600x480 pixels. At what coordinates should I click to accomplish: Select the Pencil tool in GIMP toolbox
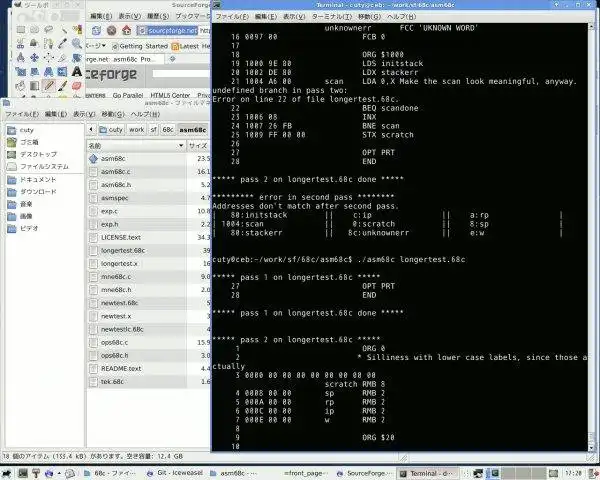point(49,86)
